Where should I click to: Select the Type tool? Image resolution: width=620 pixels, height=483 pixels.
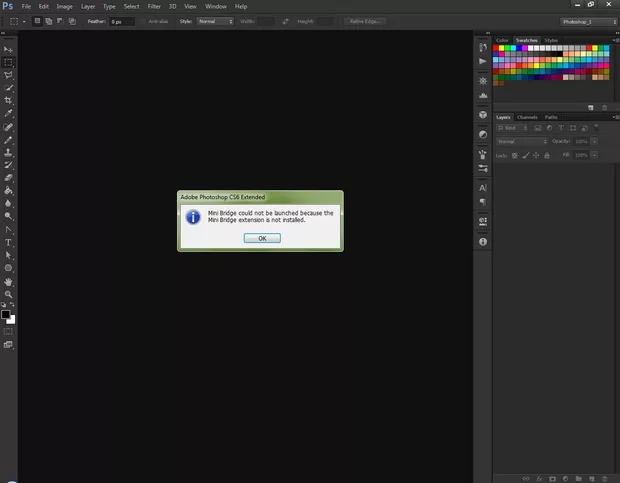click(x=9, y=242)
